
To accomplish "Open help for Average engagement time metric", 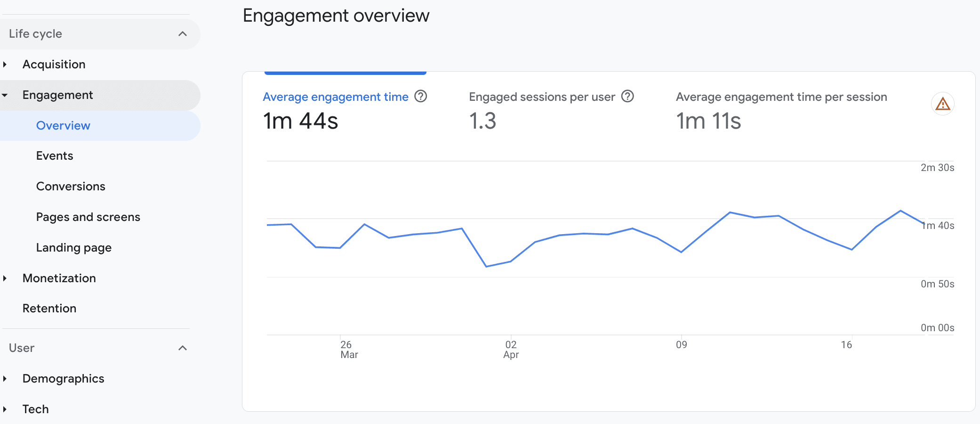I will click(x=421, y=96).
